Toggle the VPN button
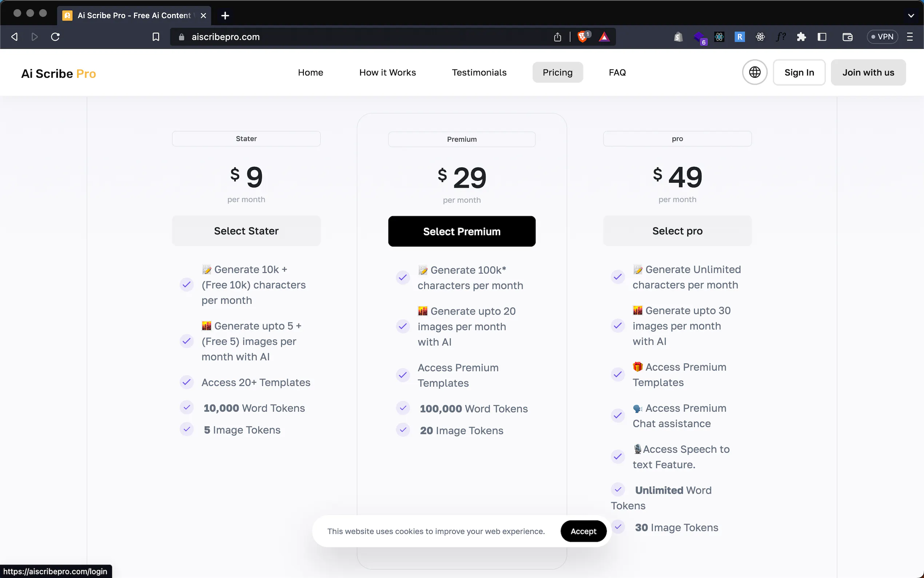 (882, 37)
